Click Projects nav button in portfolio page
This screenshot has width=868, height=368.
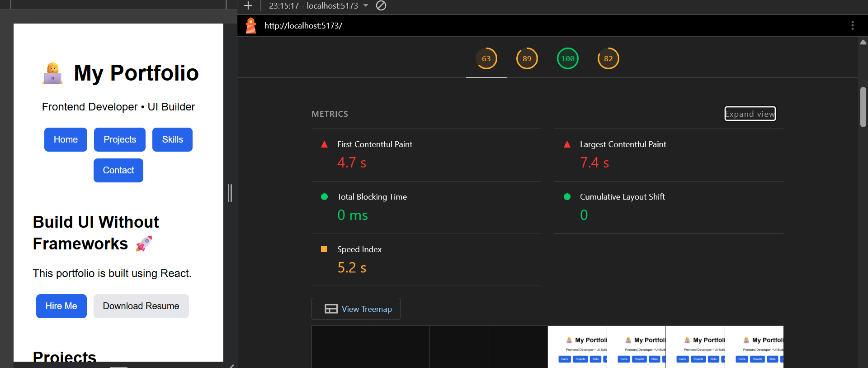(x=120, y=139)
